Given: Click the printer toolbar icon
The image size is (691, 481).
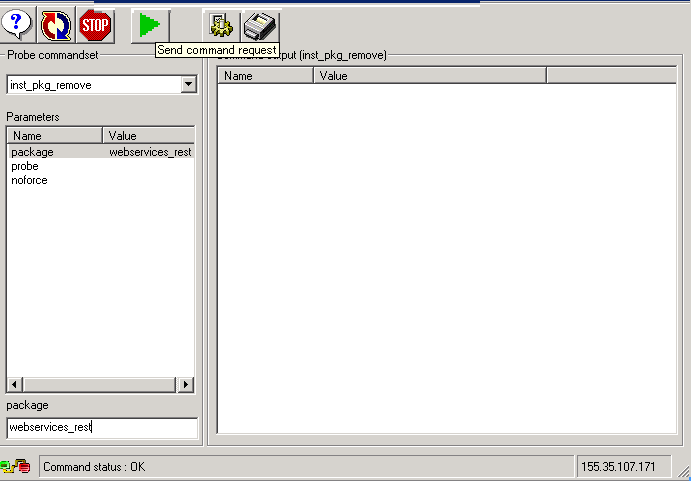Looking at the screenshot, I should pos(260,25).
